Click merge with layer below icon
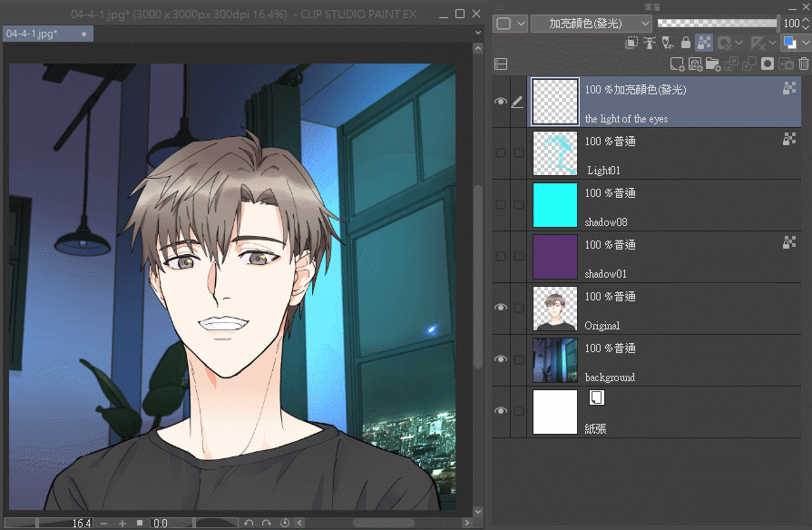This screenshot has width=812, height=530. pos(749,64)
